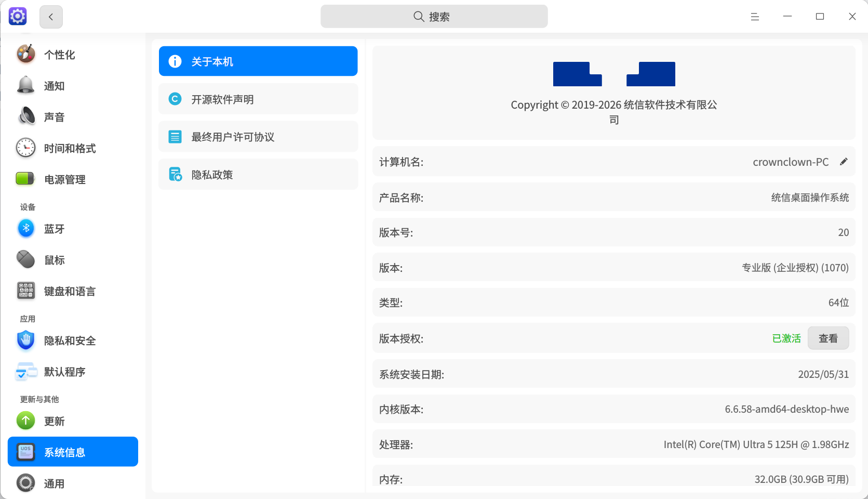This screenshot has height=499, width=868.
Task: Open Default Programs (默认程序) settings
Action: coord(73,372)
